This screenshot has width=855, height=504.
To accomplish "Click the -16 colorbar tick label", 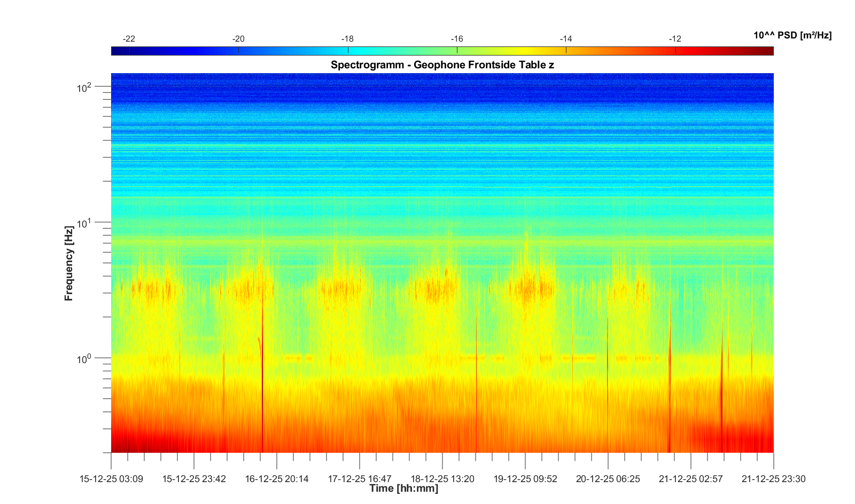I will click(x=457, y=39).
